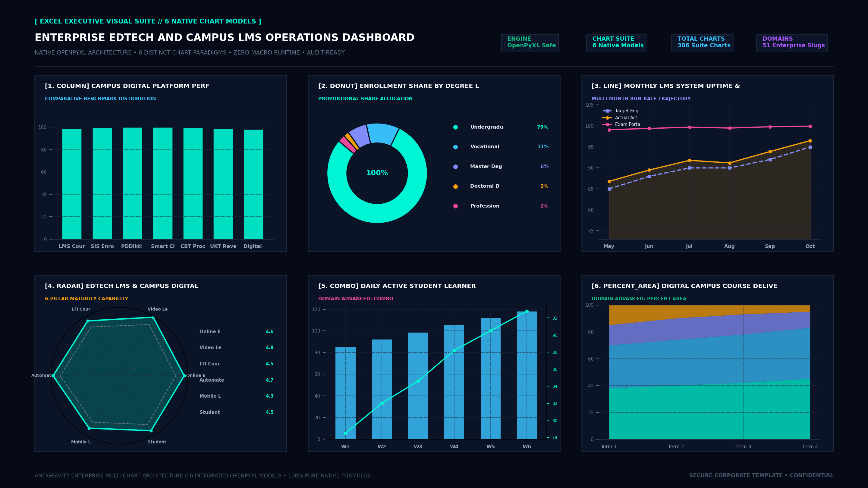Click the Digital column bar
The width and height of the screenshot is (868, 488).
pyautogui.click(x=253, y=184)
